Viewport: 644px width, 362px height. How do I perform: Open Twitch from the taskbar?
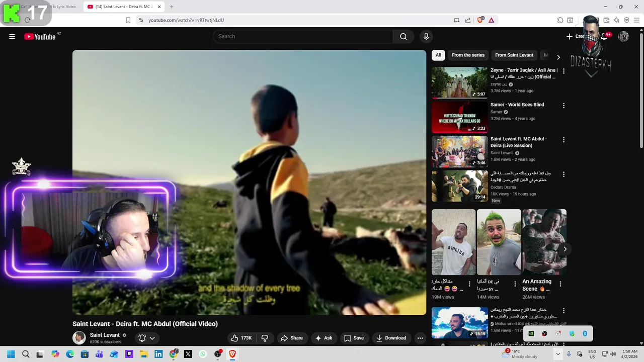click(x=129, y=354)
